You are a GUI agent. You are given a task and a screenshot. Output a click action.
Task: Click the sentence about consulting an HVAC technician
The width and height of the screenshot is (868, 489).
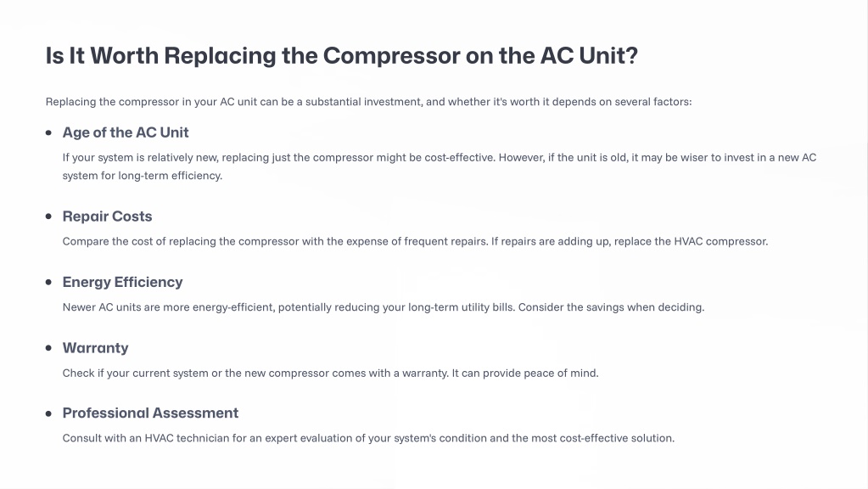point(368,438)
